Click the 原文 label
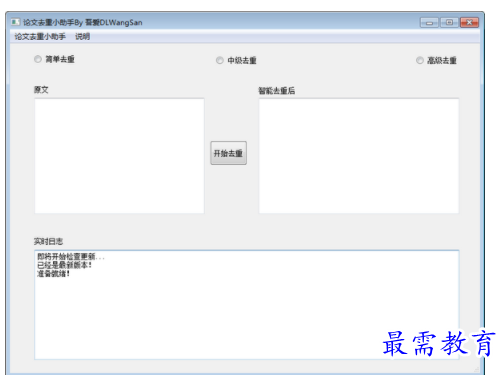 pos(41,90)
